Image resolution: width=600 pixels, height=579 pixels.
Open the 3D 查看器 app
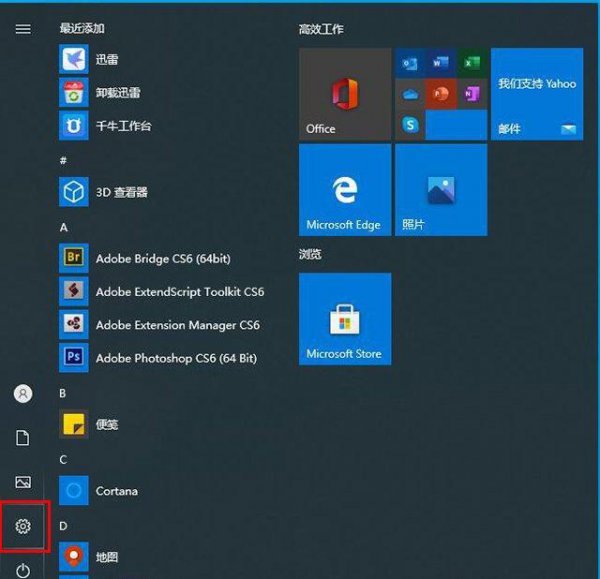pos(103,192)
